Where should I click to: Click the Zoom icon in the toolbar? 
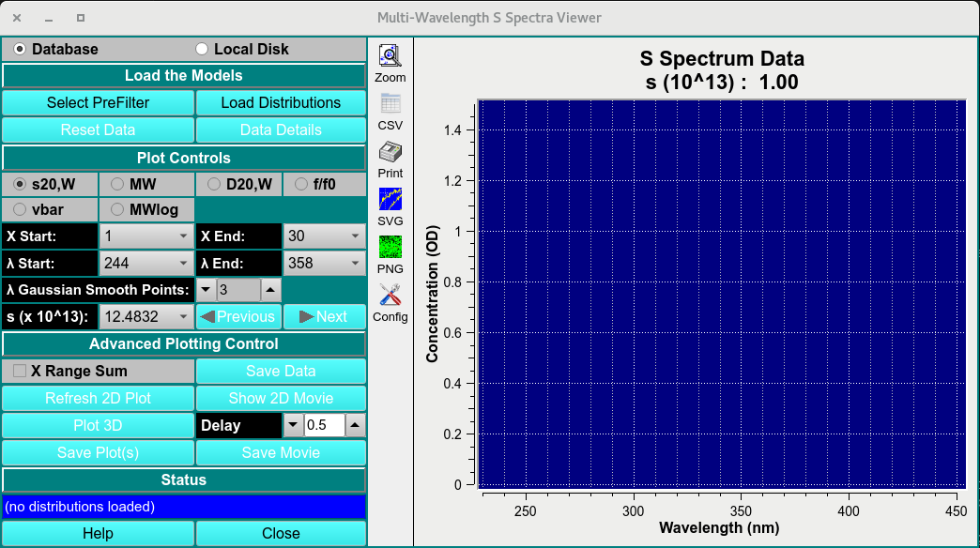[x=390, y=56]
